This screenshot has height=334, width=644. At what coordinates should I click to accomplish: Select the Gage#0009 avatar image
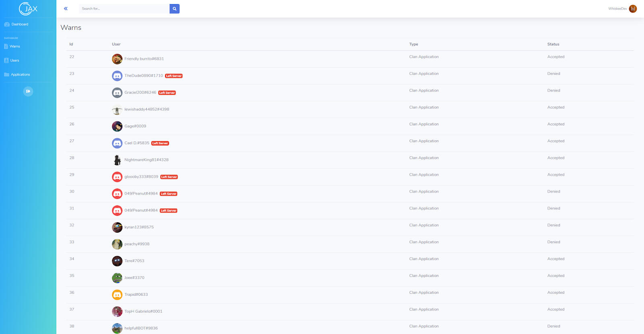click(x=117, y=126)
